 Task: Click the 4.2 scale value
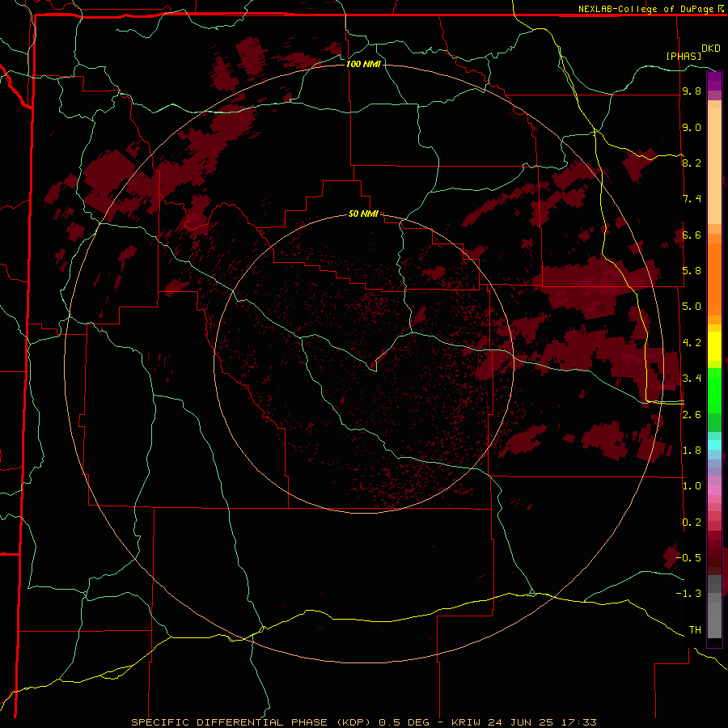(692, 343)
